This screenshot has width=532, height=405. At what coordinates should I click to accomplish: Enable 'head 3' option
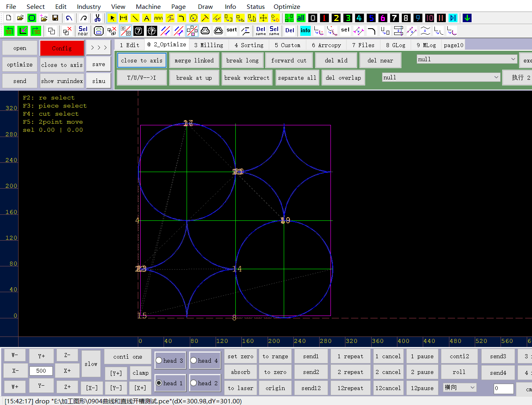159,361
